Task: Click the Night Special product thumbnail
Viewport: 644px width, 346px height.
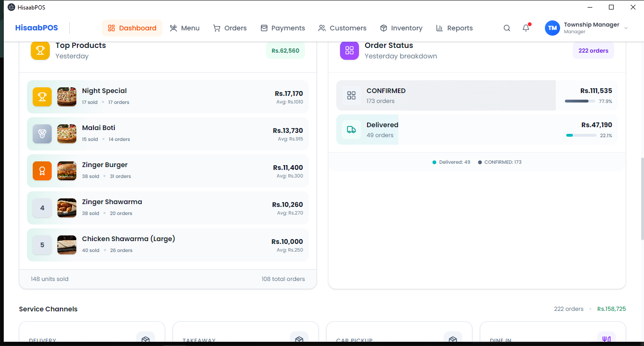Action: [x=67, y=97]
